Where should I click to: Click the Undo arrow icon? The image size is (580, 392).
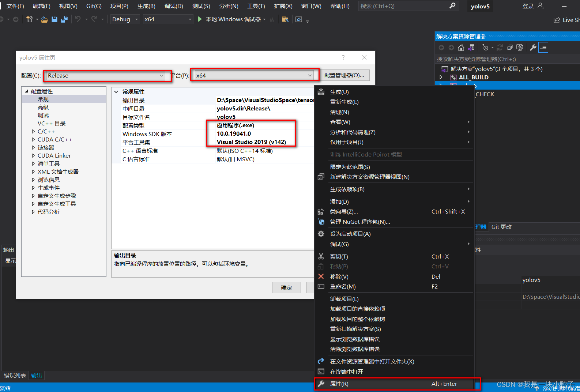click(x=78, y=19)
